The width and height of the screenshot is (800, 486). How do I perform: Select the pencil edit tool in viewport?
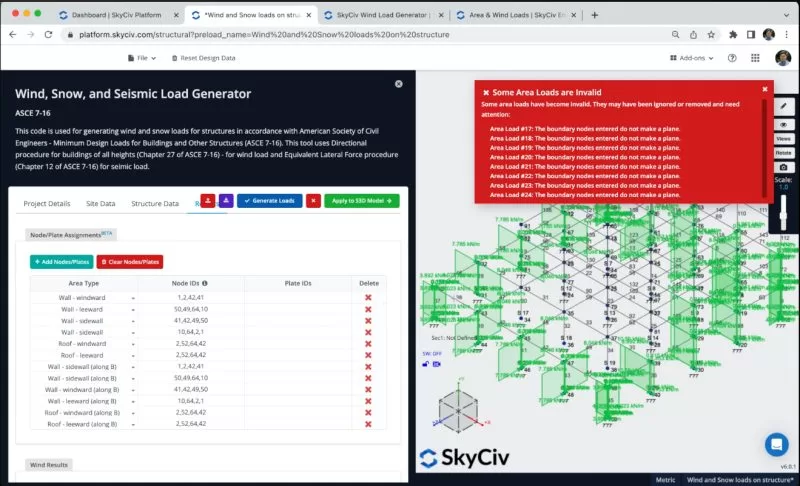[x=783, y=106]
